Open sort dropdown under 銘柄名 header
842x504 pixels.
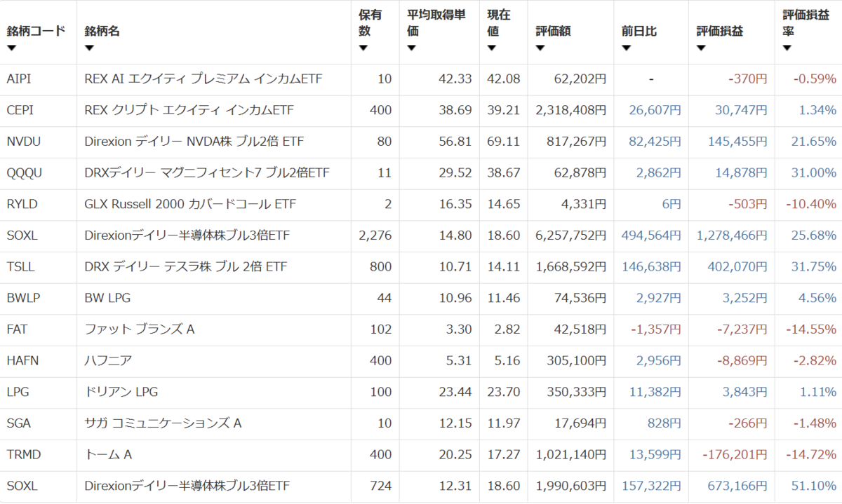[x=88, y=48]
